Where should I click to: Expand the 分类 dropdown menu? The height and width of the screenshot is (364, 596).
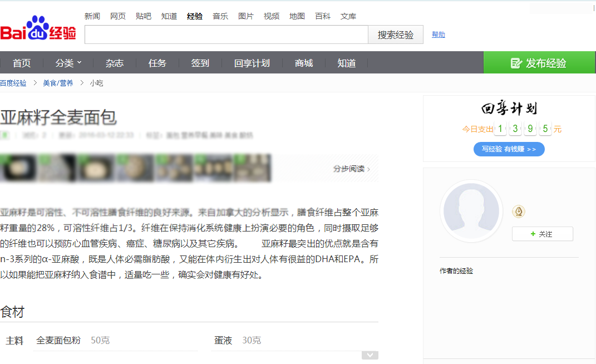(x=68, y=63)
